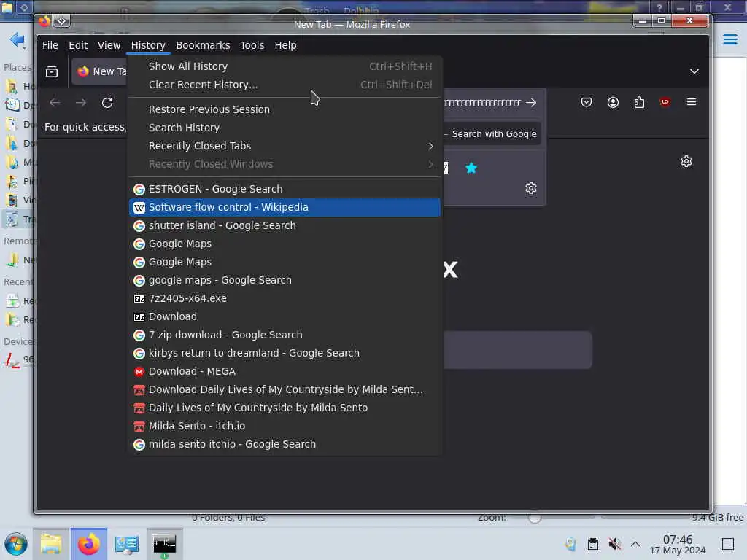Close the History menu via its title
747x560 pixels.
coord(148,45)
